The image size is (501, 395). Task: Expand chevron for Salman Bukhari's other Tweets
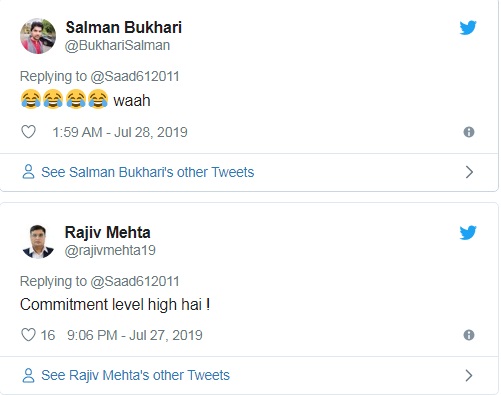pos(469,172)
